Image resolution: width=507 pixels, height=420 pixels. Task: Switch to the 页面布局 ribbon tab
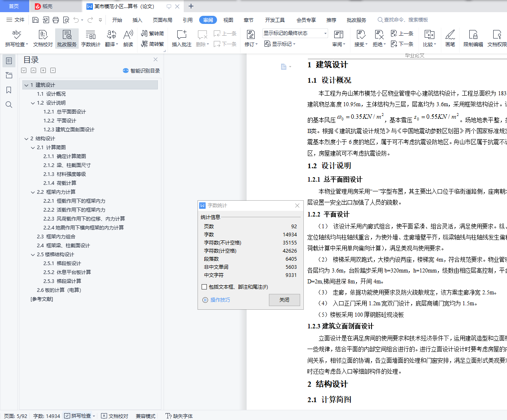tap(163, 20)
